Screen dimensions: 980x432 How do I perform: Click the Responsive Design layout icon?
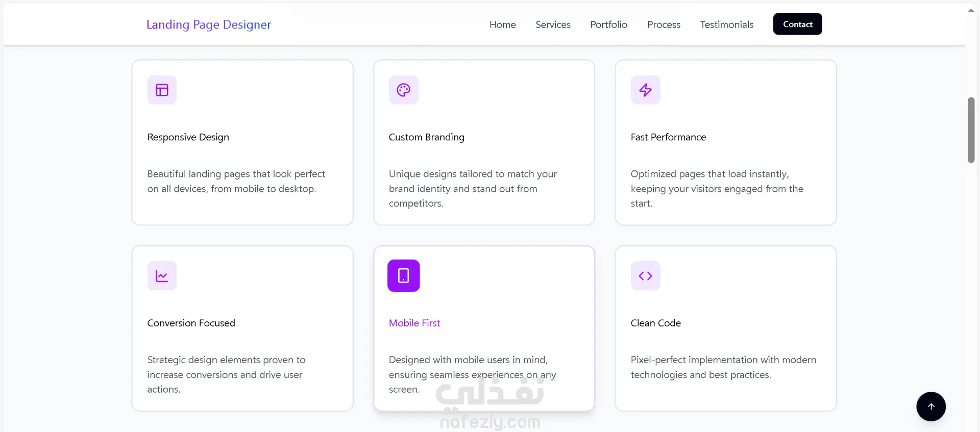click(162, 90)
